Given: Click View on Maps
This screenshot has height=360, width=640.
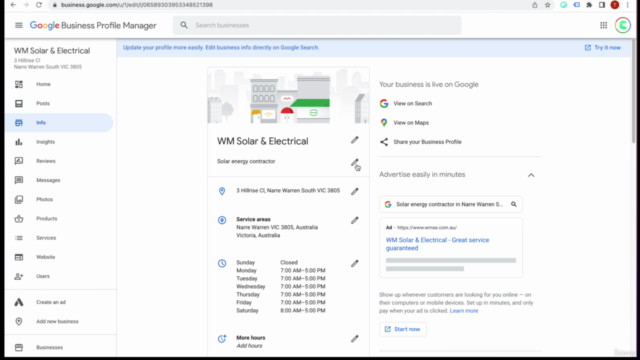Looking at the screenshot, I should click(x=411, y=122).
